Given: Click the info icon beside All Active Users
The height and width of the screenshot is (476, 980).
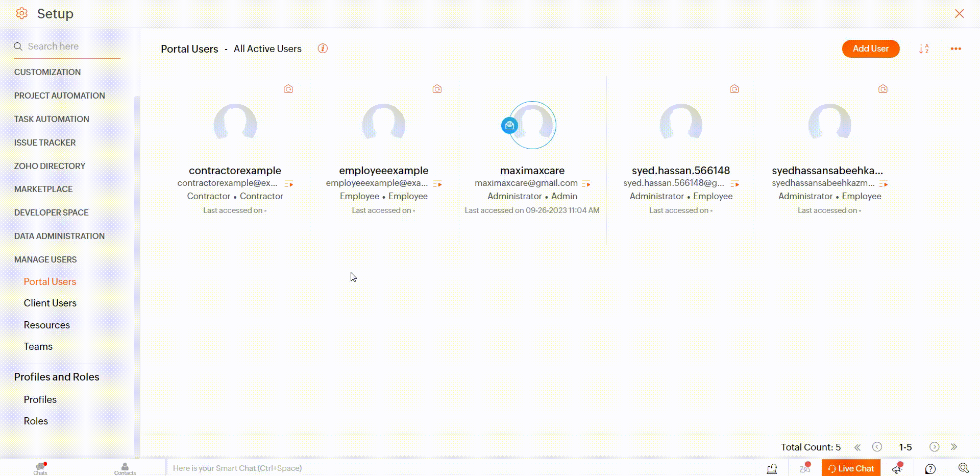Looking at the screenshot, I should point(323,49).
